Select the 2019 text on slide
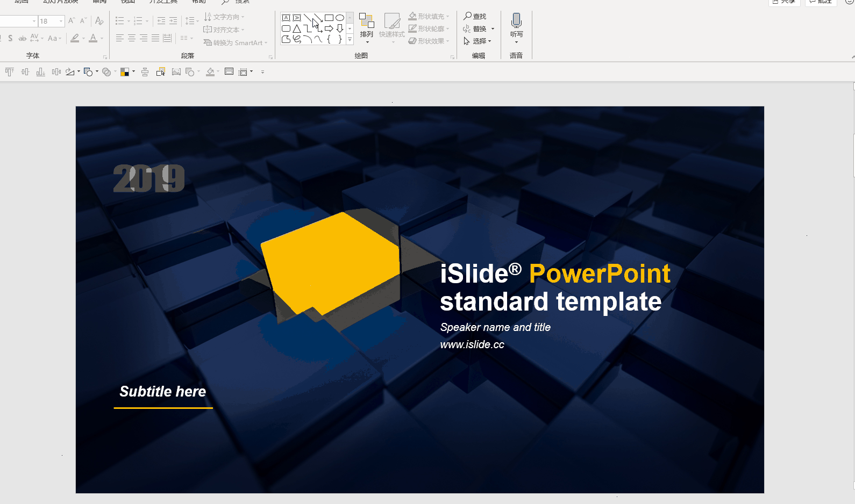This screenshot has width=855, height=504. [149, 178]
